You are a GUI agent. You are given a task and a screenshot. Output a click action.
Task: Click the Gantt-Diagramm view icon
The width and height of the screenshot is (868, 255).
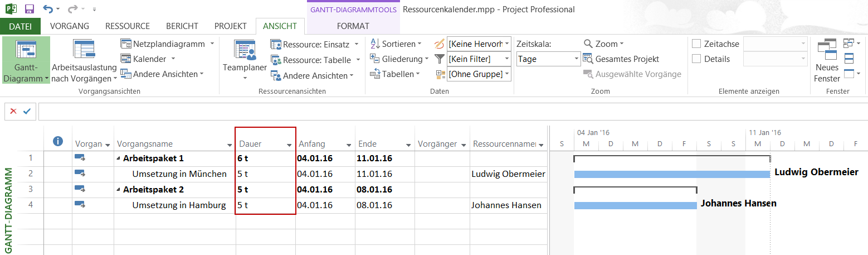coord(26,51)
